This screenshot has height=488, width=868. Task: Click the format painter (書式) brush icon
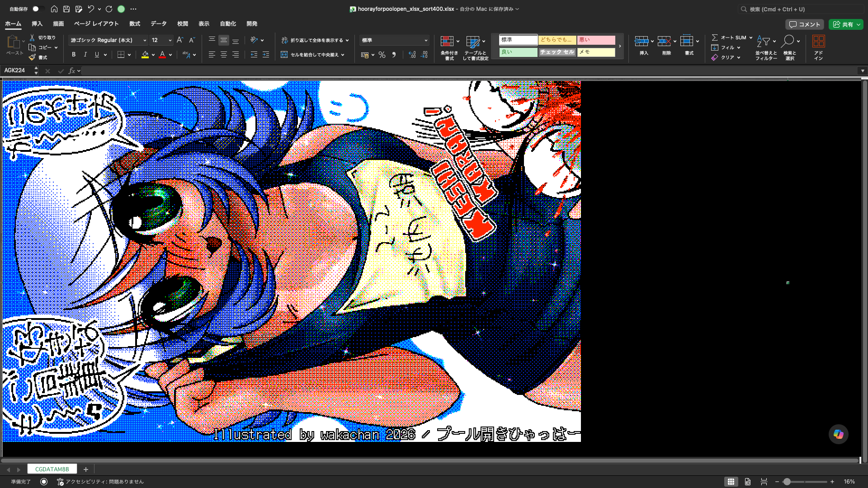click(32, 57)
